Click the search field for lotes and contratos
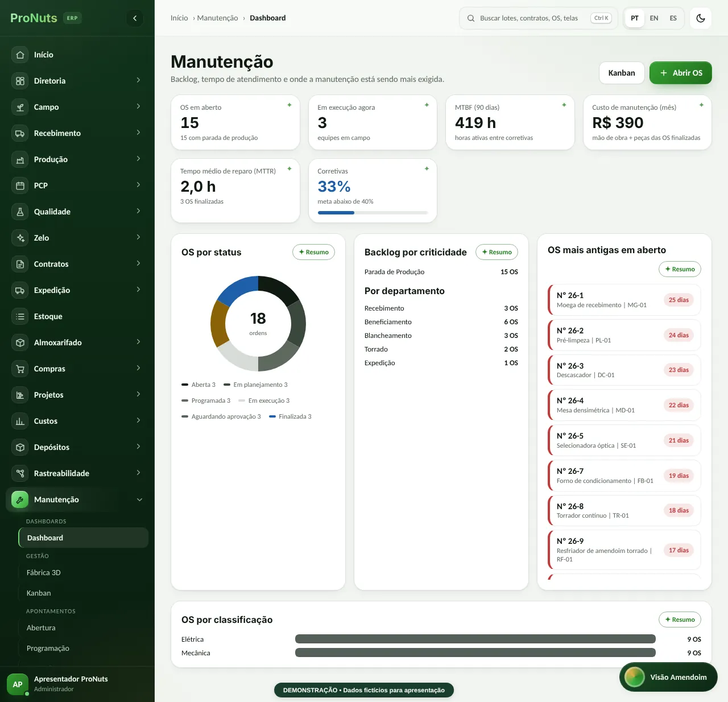 (x=539, y=18)
